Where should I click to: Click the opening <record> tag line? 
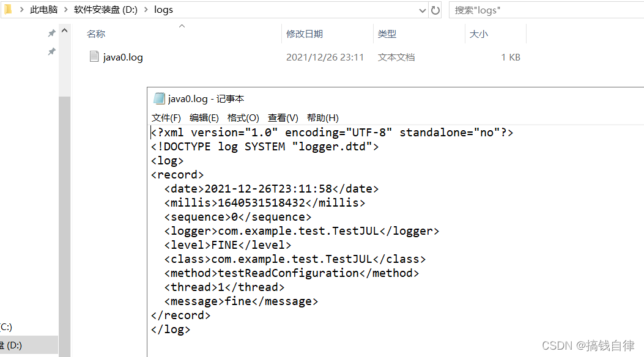177,175
